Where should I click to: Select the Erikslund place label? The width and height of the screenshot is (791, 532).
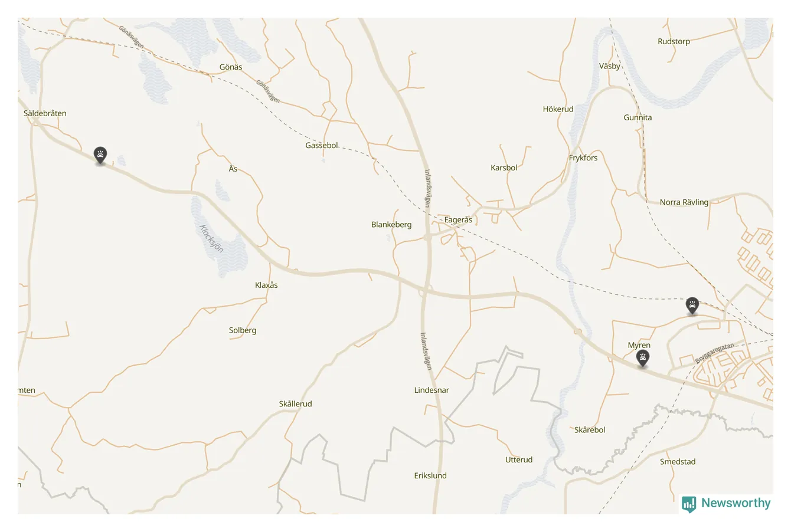[x=430, y=476]
